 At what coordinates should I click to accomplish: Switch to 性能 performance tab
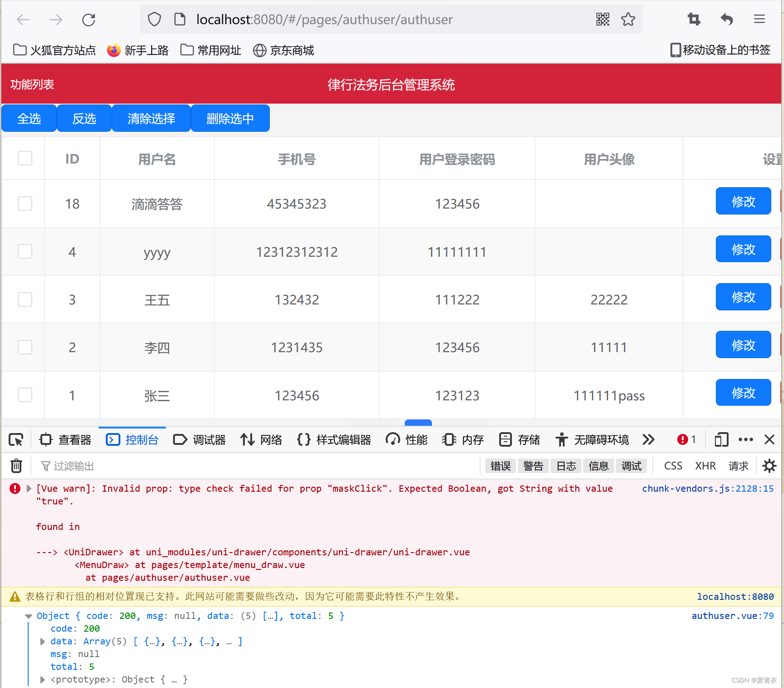407,439
